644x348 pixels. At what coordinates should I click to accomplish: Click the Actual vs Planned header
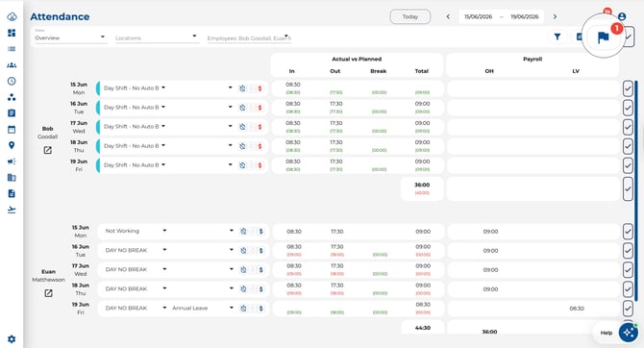(x=357, y=60)
